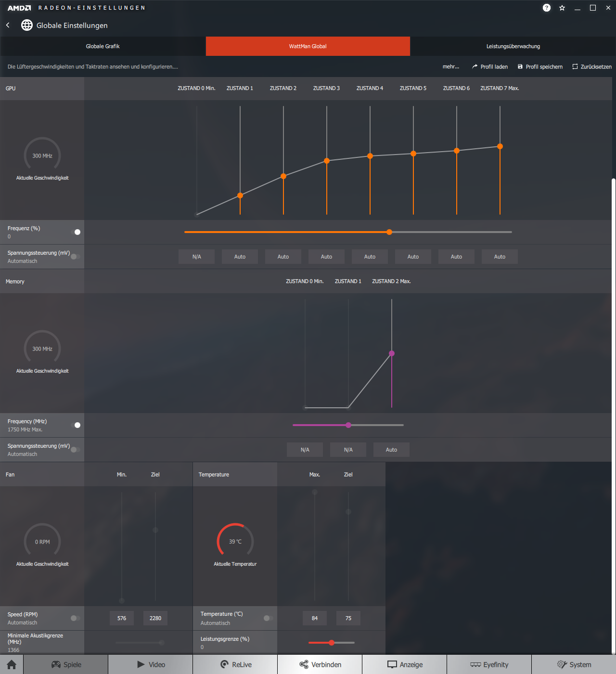Click the GPU Zustand 5 graph point

click(413, 154)
